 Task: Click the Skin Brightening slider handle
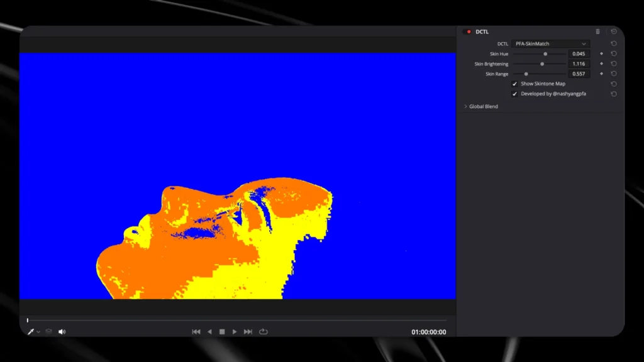(x=542, y=64)
